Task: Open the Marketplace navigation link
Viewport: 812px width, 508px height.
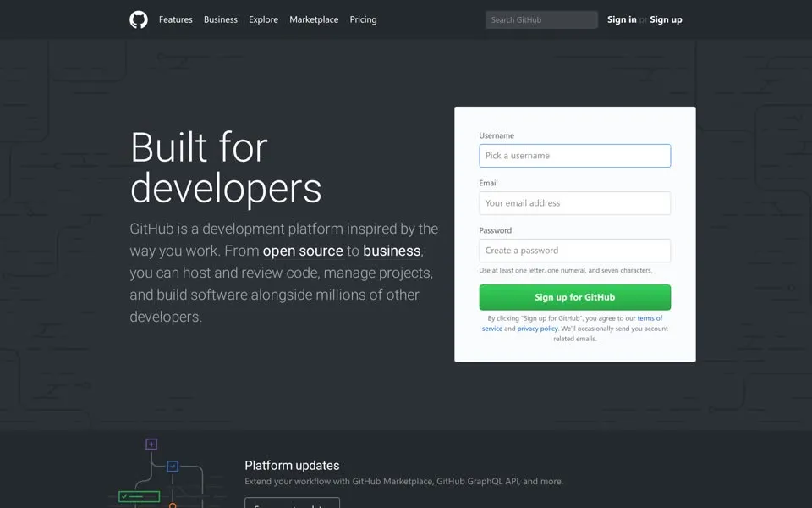Action: pos(314,19)
